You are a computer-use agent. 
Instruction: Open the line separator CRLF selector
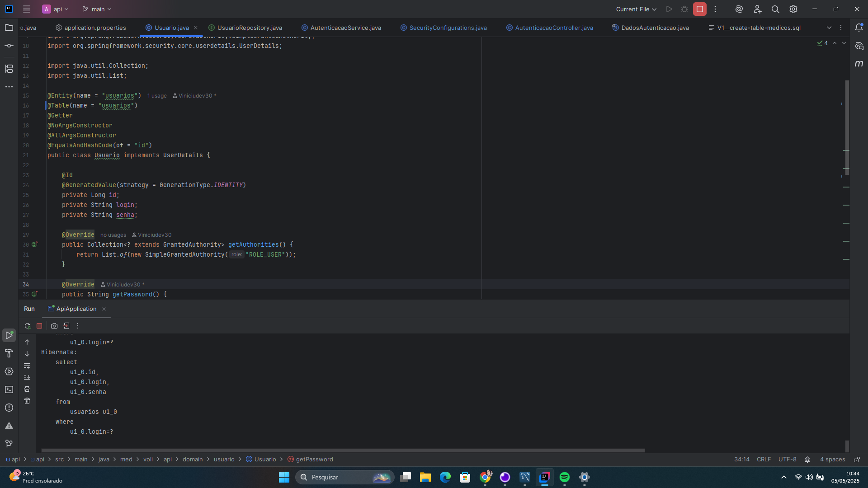tap(764, 460)
